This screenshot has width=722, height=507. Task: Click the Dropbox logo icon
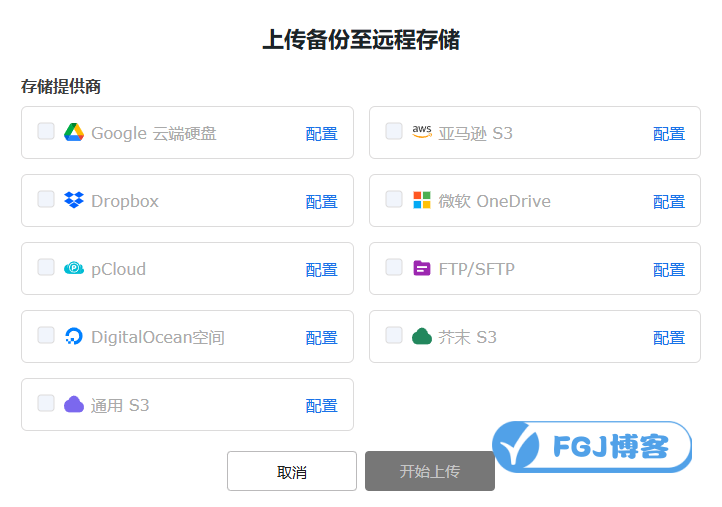tap(74, 200)
